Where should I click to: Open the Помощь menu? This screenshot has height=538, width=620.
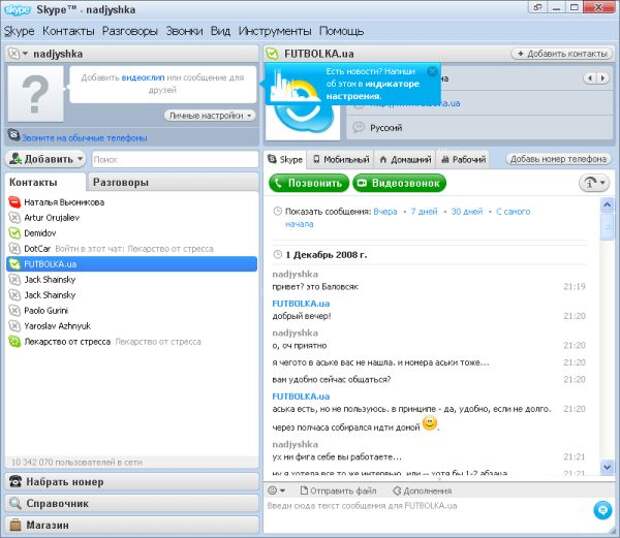coord(341,31)
